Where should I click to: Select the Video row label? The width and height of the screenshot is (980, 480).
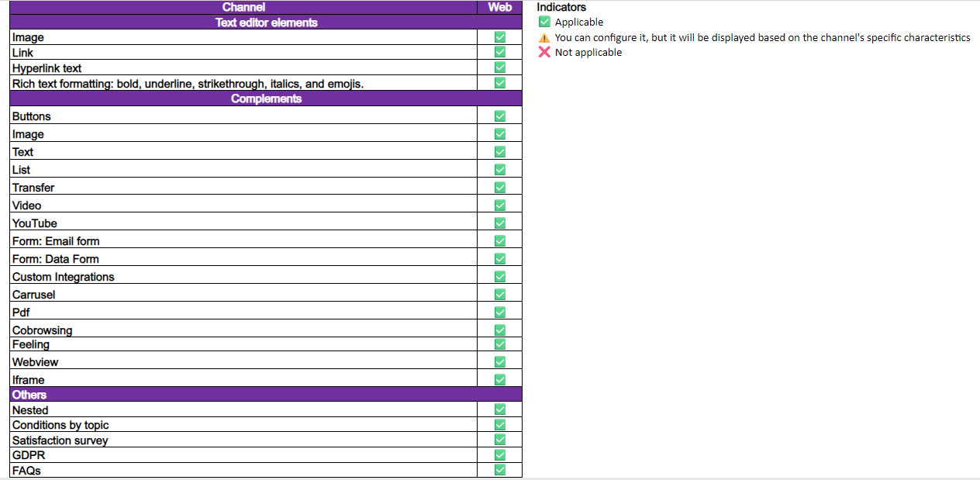pyautogui.click(x=26, y=205)
